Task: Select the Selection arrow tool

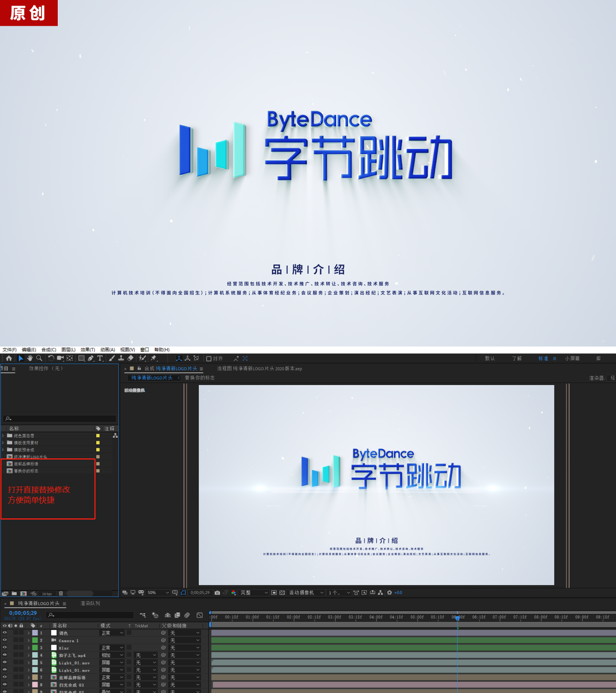Action: tap(21, 358)
